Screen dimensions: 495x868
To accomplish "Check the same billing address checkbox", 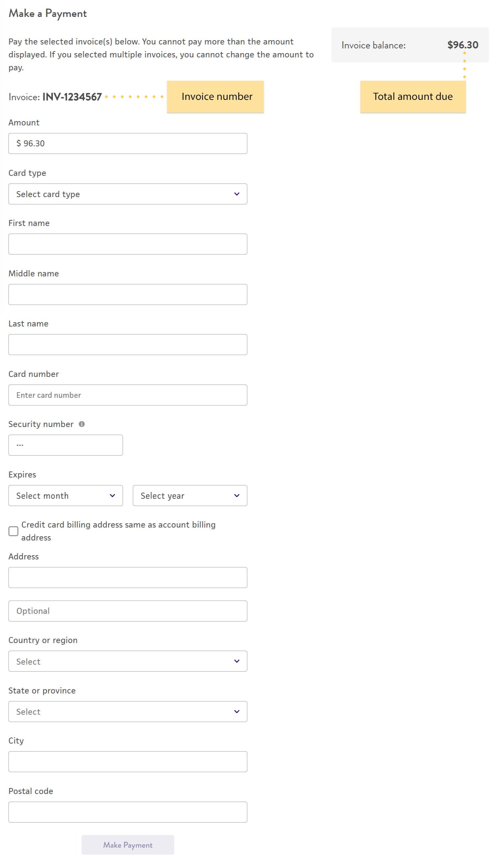I will pyautogui.click(x=13, y=531).
